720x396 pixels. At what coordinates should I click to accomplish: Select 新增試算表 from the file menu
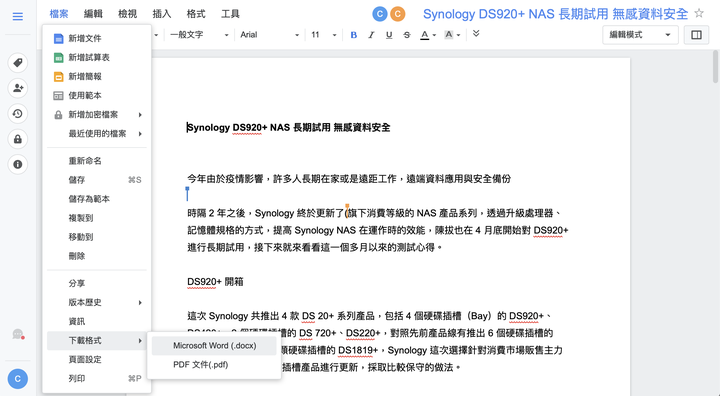coord(97,57)
